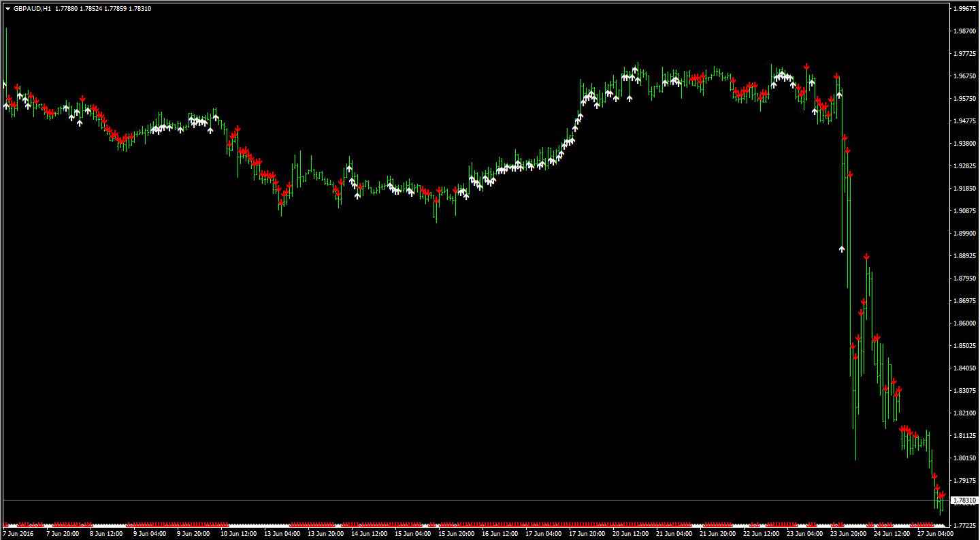Screen dimensions: 980x540
Task: Click the 1.91850 price axis label
Action: pos(965,189)
